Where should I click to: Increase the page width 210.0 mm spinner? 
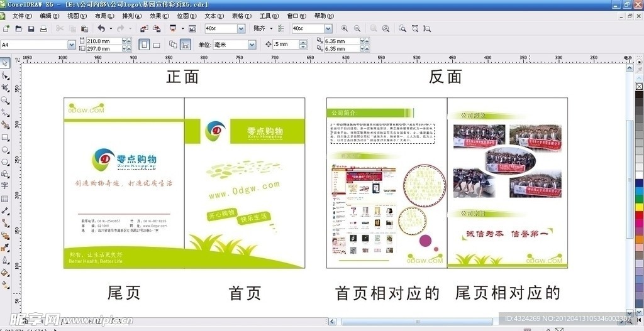[129, 40]
